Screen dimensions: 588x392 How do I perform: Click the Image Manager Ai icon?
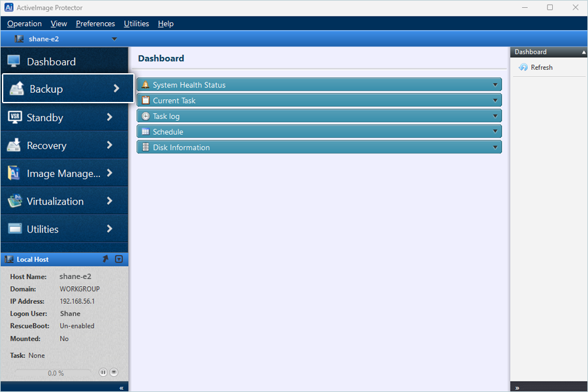pyautogui.click(x=14, y=173)
